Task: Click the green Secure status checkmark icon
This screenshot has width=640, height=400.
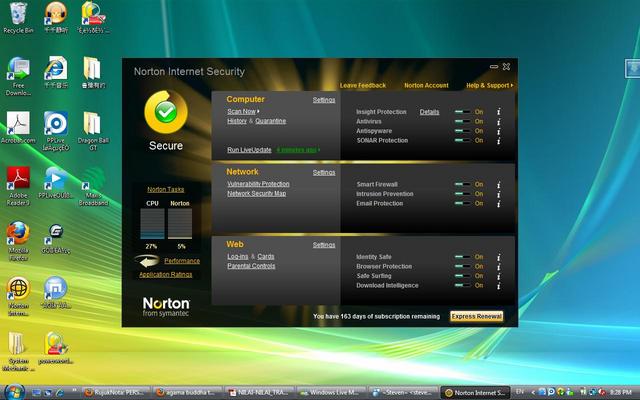Action: click(165, 114)
